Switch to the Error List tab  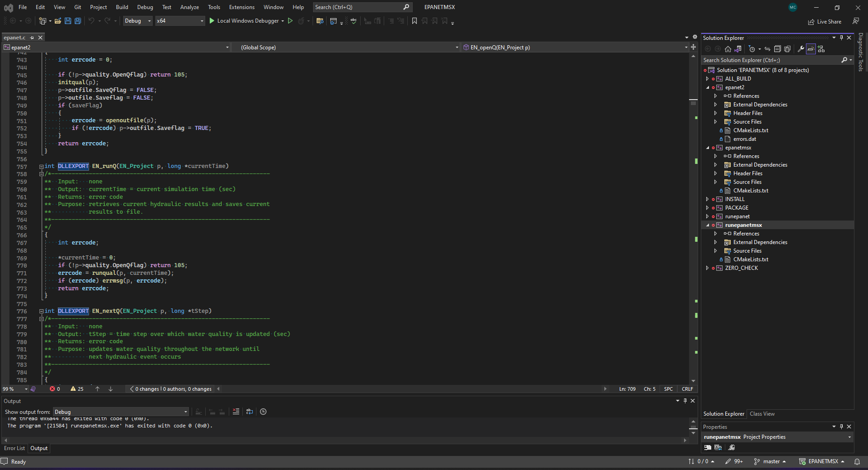[x=14, y=448]
